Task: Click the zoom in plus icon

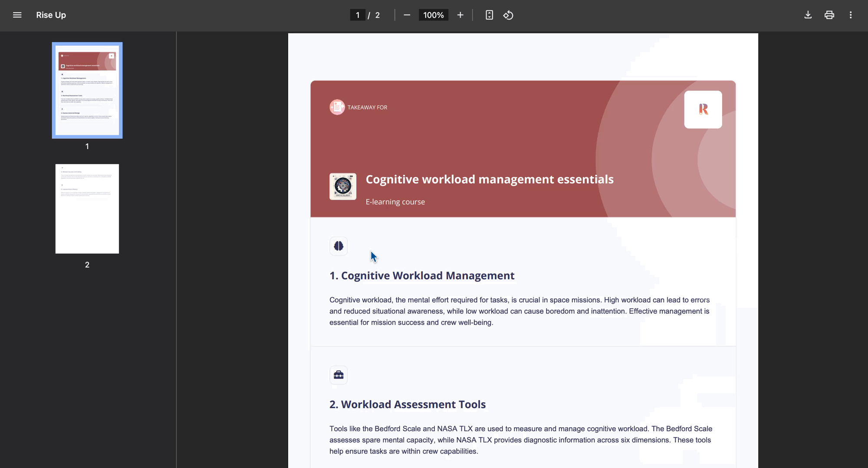Action: point(460,15)
